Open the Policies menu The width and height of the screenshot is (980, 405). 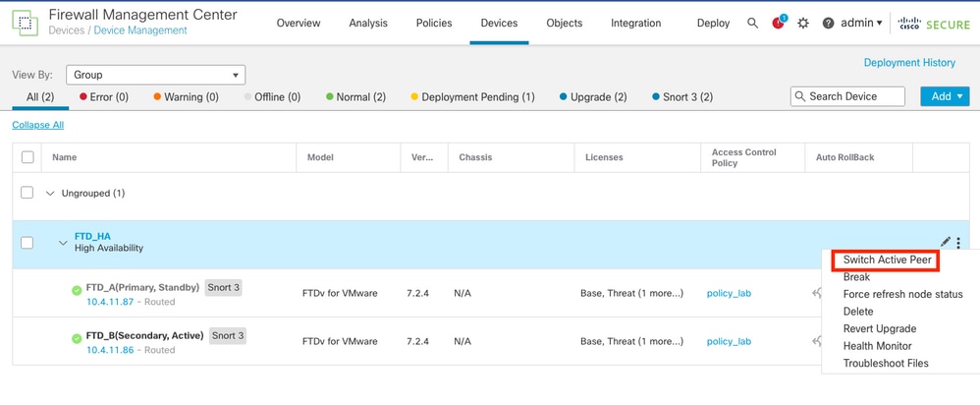click(x=434, y=24)
